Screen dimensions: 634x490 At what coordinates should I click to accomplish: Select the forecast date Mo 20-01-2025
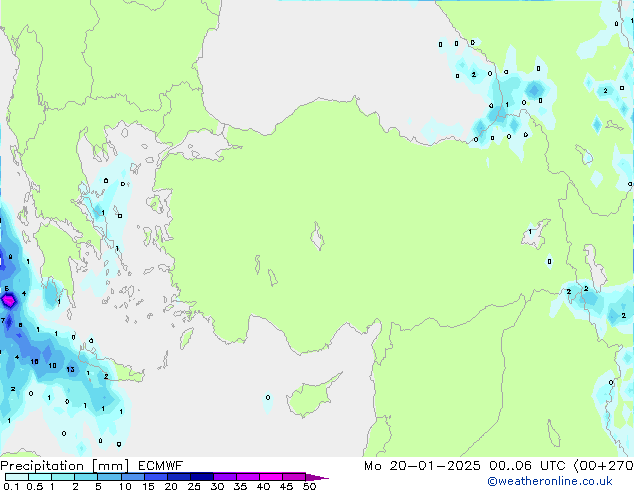click(422, 466)
